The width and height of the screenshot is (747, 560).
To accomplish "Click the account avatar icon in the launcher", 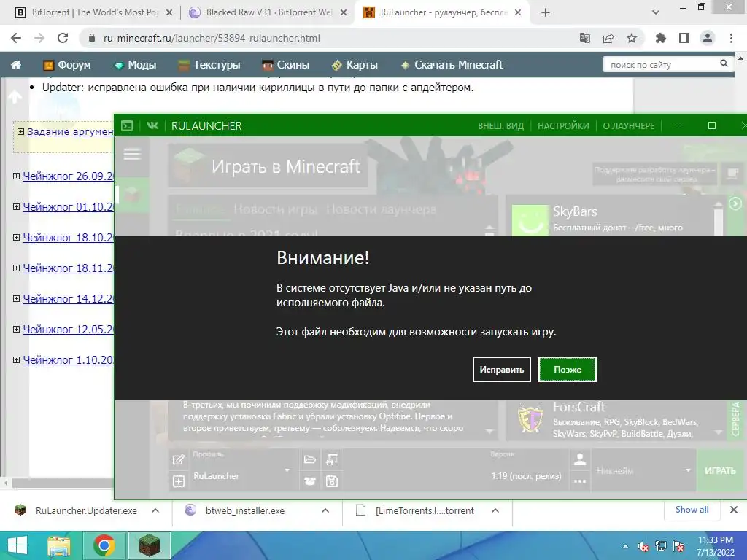I will point(580,459).
